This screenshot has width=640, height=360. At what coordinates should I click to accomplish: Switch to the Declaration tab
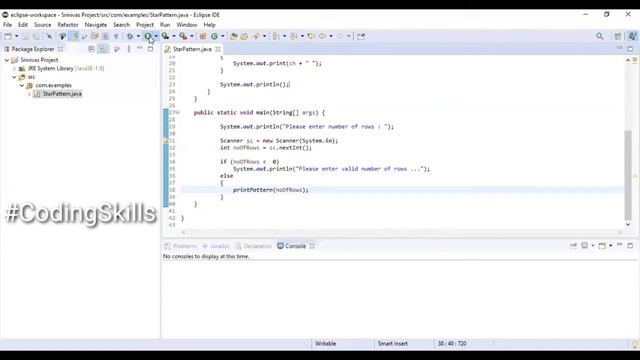coord(253,246)
